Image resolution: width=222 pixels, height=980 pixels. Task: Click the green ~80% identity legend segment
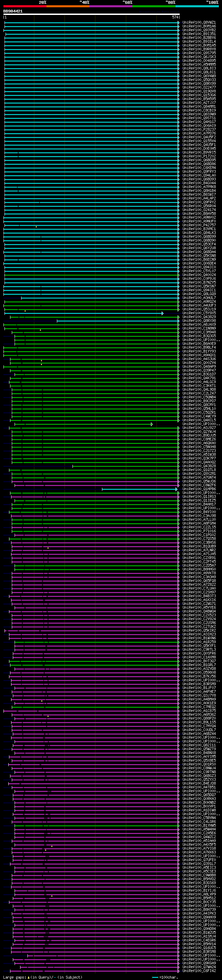(154, 6)
